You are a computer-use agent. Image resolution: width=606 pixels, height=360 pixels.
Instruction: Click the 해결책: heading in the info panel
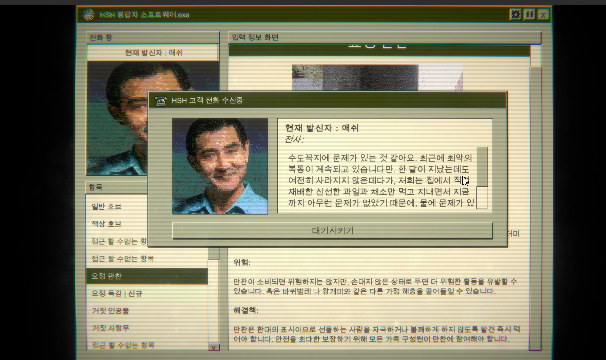[245, 310]
